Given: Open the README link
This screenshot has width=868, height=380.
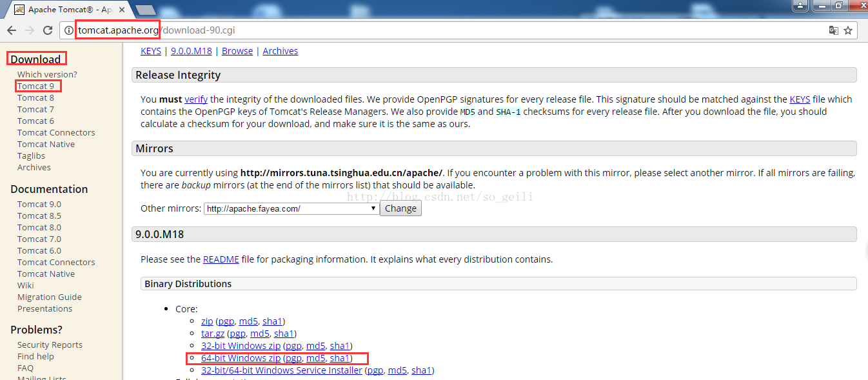Looking at the screenshot, I should [221, 259].
